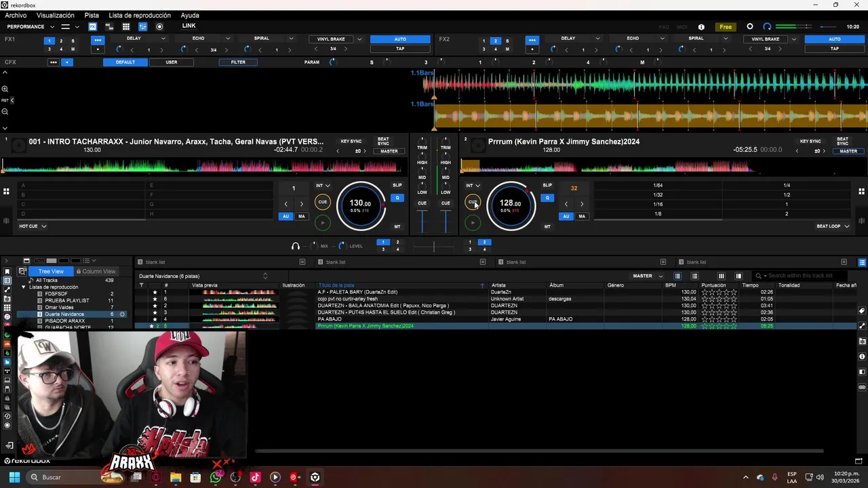The width and height of the screenshot is (868, 488).
Task: Toggle mixer CUE for channel 1
Action: [422, 203]
